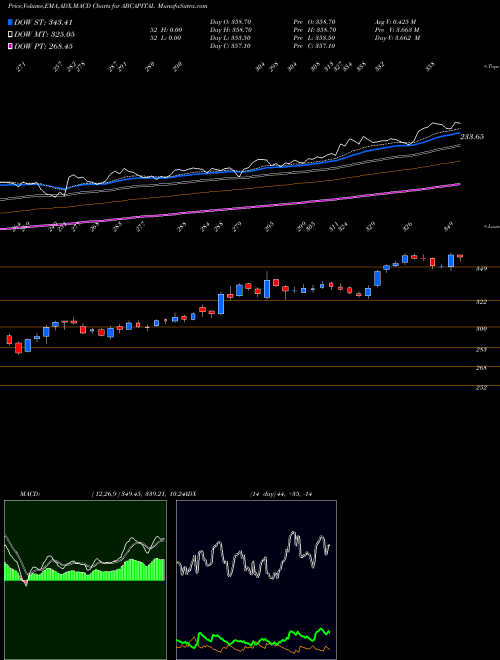
Task: Click the 283 price level on the axis
Action: pyautogui.click(x=482, y=349)
